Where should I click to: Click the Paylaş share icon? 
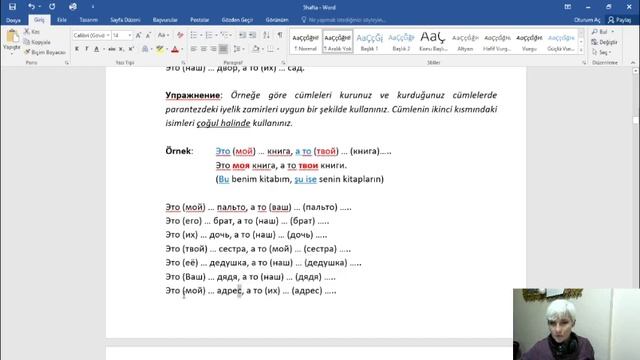pos(619,20)
